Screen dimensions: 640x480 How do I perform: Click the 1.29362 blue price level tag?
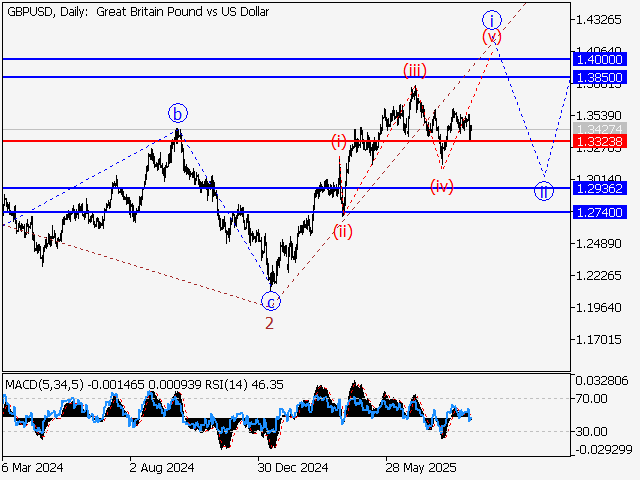[600, 188]
